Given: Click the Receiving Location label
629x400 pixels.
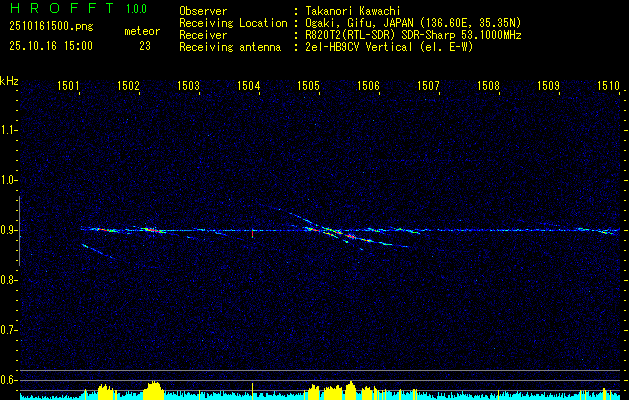Looking at the screenshot, I should click(233, 23).
